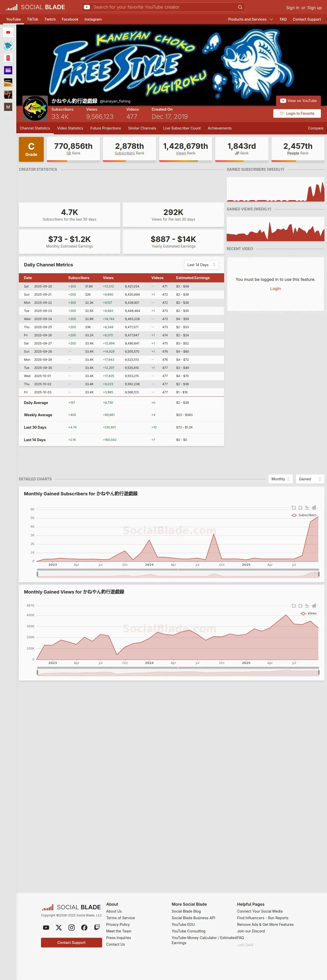Click the Social Blade logo in header
Screen dimensions: 327x980
35,7
